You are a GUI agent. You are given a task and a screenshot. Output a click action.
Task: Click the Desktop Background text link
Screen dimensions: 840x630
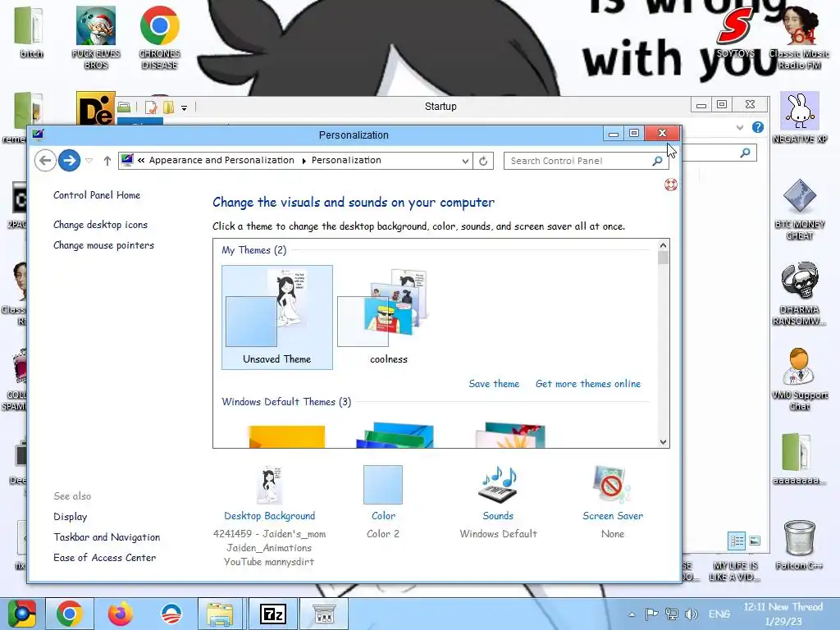269,515
